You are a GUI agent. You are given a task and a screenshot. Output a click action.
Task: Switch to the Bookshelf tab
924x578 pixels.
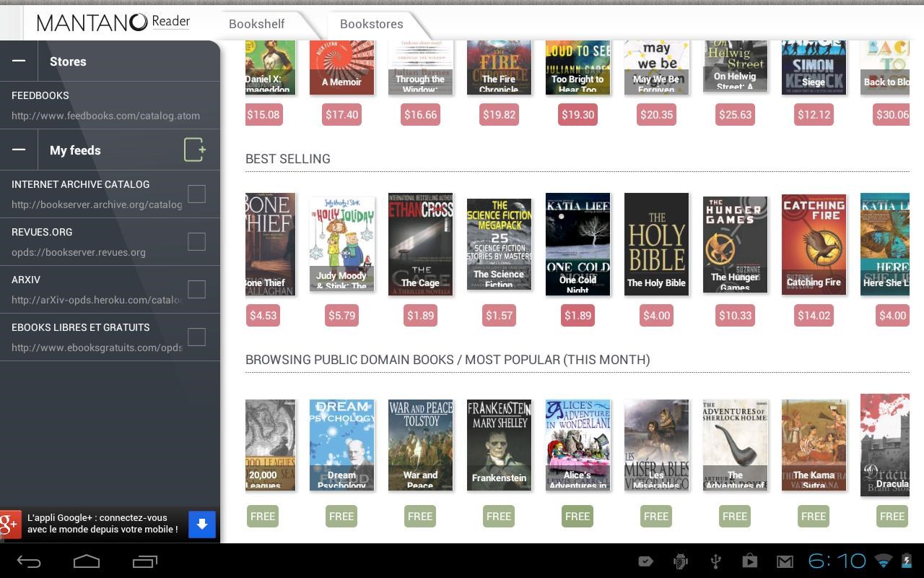[x=256, y=24]
